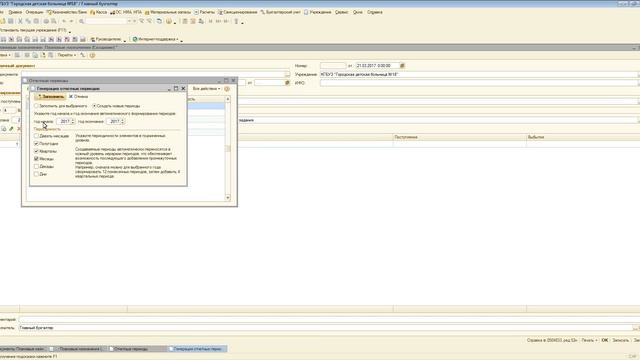Viewport: 640px width, 360px height.
Task: Open the Операции menu
Action: (34, 12)
